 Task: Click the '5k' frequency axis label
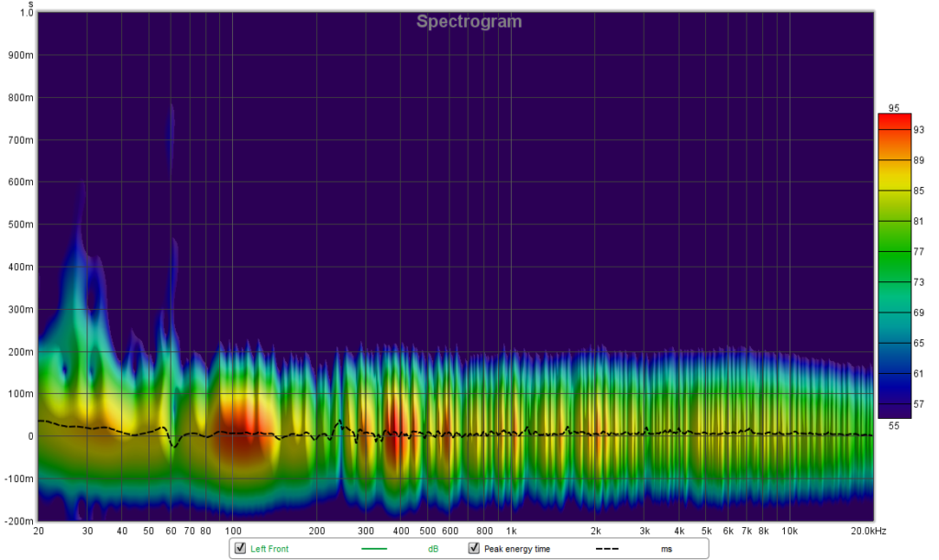707,531
